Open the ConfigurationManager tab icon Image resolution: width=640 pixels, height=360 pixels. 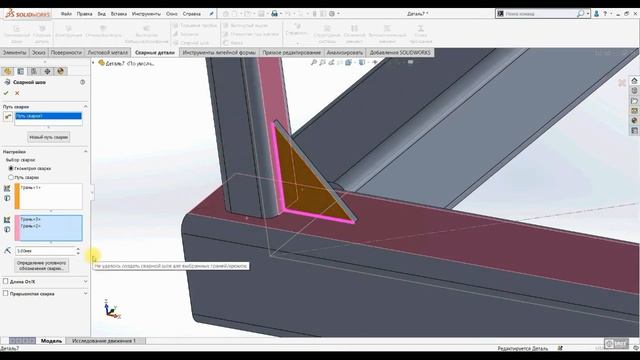click(34, 71)
